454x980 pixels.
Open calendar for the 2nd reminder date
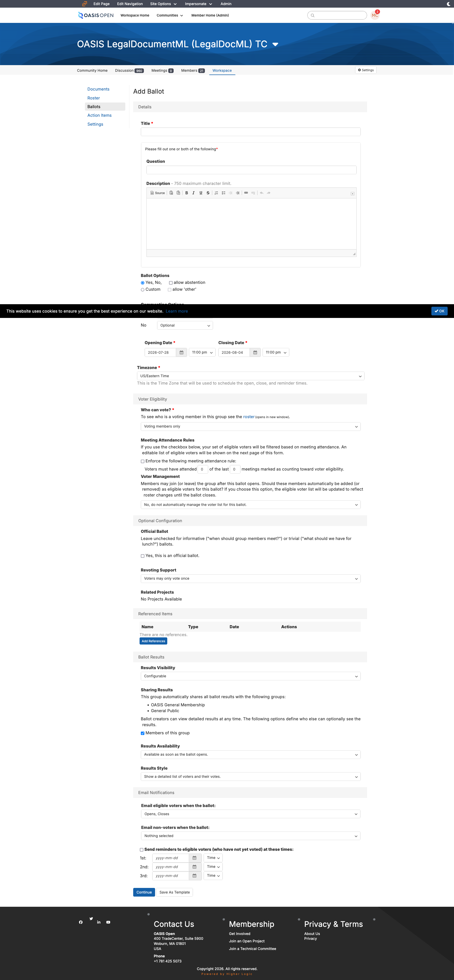pyautogui.click(x=195, y=867)
